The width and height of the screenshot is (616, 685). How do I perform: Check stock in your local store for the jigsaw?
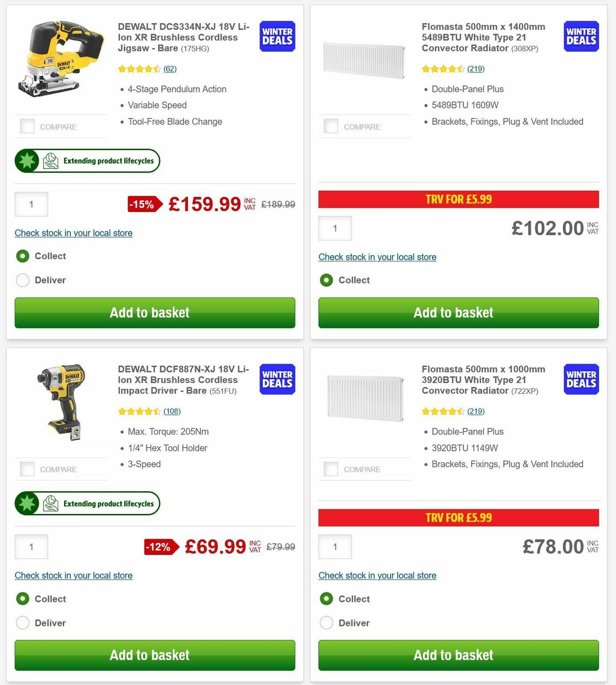point(73,233)
